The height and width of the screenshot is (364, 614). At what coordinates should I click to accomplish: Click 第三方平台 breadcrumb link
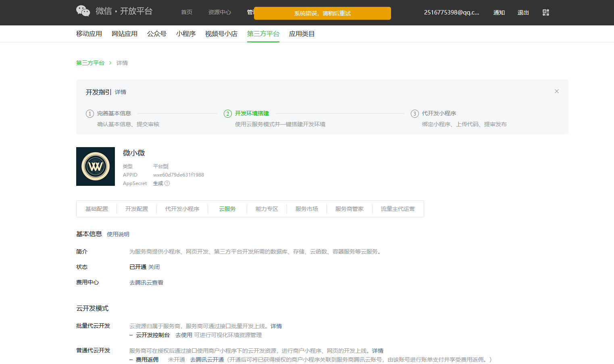pyautogui.click(x=90, y=63)
